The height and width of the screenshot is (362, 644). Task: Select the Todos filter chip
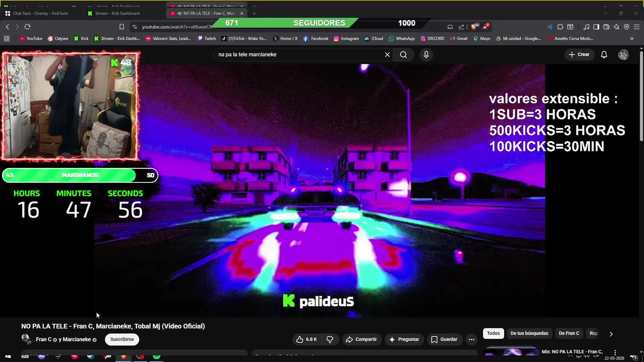[x=494, y=333]
